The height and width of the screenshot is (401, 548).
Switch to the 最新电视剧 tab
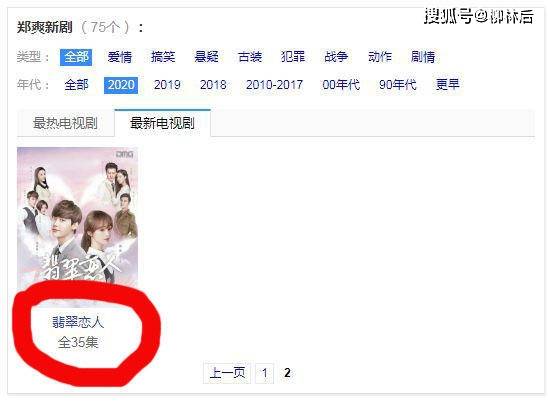(162, 123)
